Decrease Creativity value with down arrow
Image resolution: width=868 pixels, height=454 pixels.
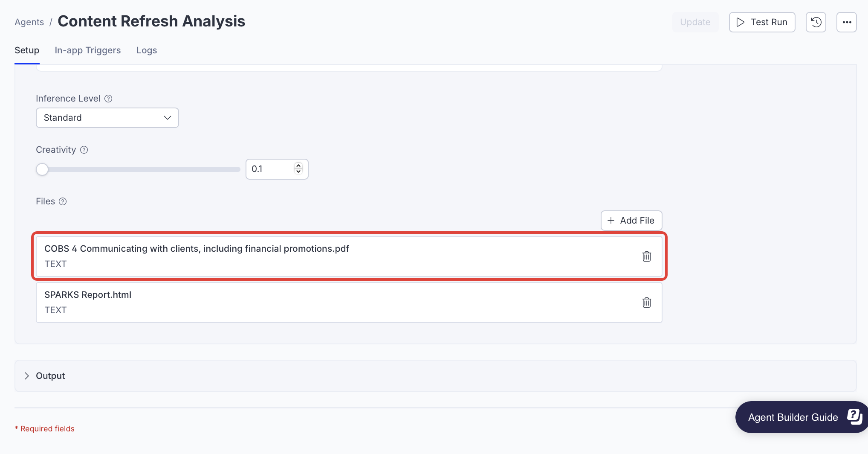point(298,172)
